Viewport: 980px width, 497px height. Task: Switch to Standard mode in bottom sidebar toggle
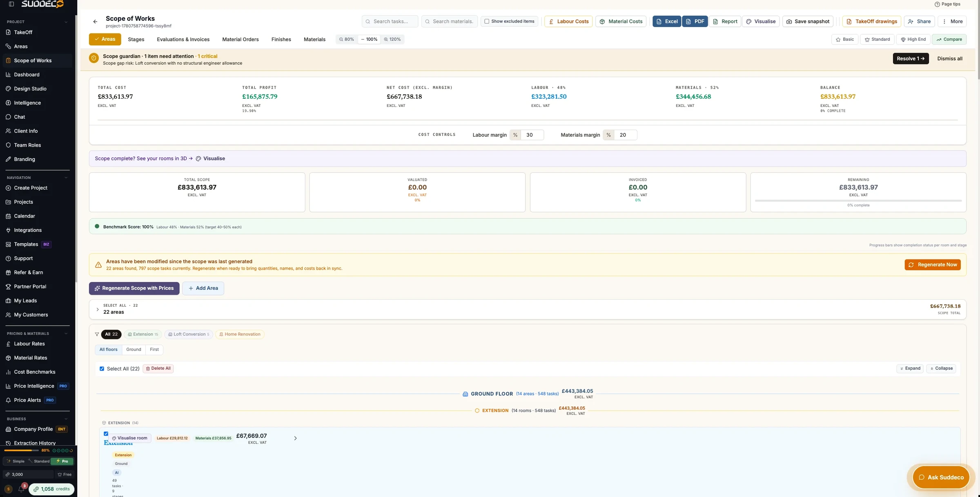[39, 461]
